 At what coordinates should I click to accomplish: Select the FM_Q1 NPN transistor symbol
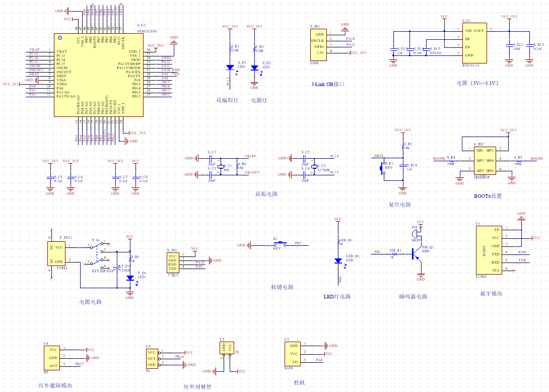click(x=417, y=254)
